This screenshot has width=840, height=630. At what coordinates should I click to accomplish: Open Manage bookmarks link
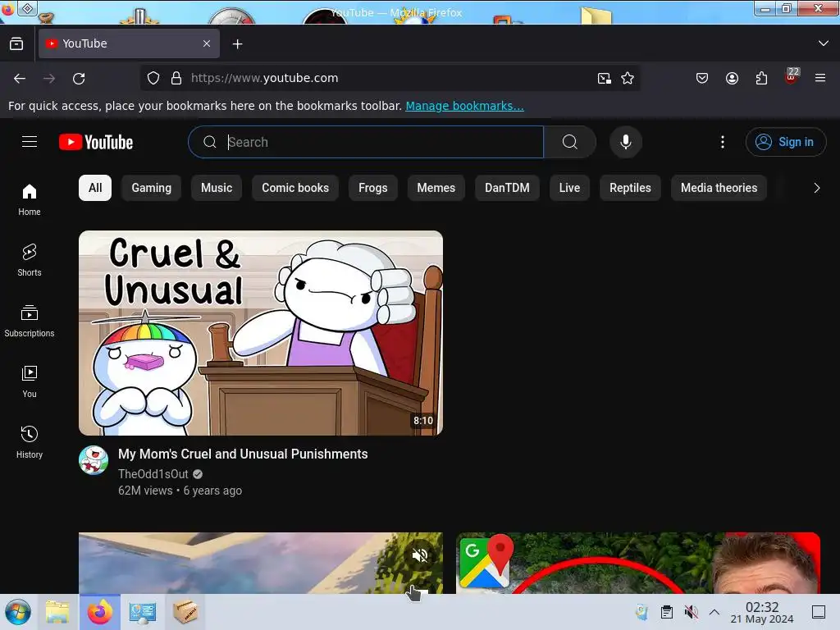(x=464, y=106)
